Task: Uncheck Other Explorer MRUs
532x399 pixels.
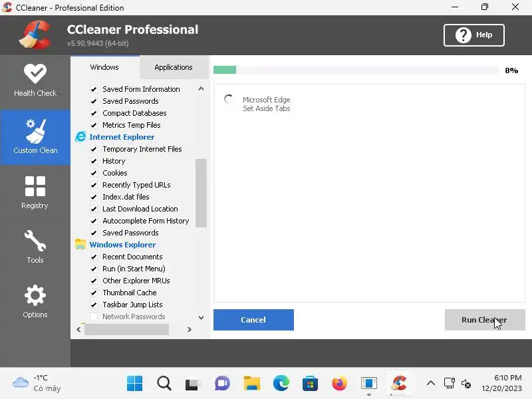Action: click(94, 281)
